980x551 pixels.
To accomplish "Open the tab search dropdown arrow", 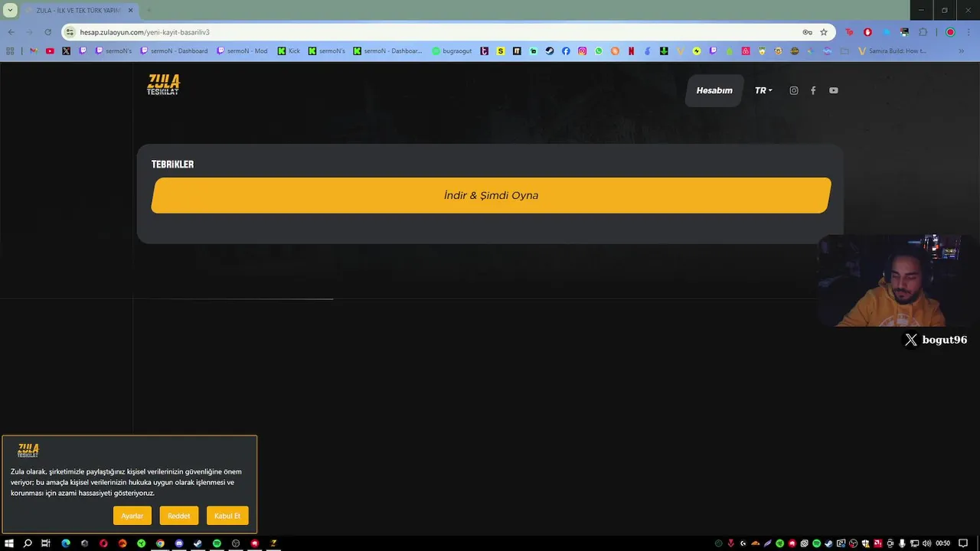I will [x=10, y=11].
